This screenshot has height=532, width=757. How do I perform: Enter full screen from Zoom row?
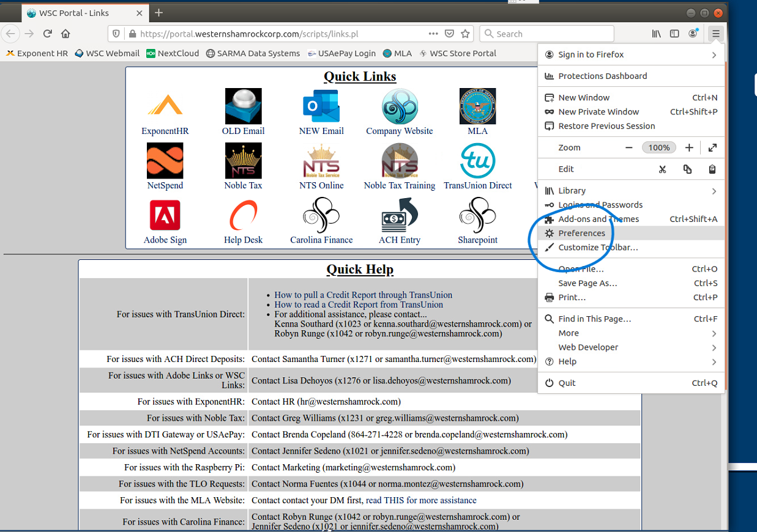point(712,147)
